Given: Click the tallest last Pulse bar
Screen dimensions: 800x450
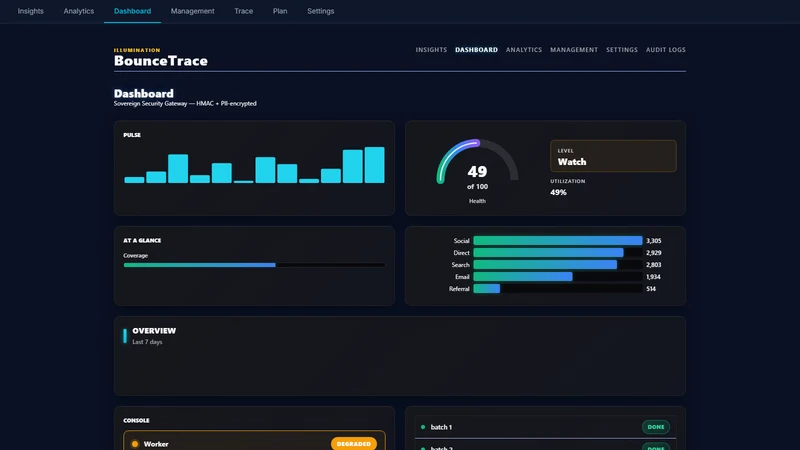Looking at the screenshot, I should click(374, 165).
